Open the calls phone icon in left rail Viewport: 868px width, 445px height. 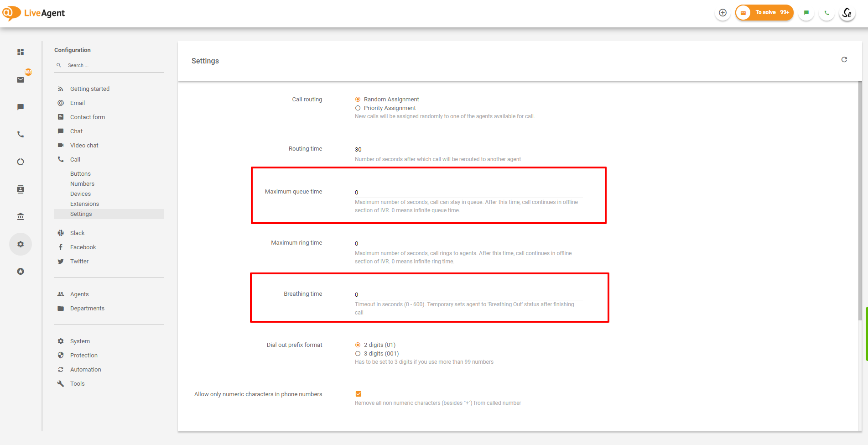[21, 135]
